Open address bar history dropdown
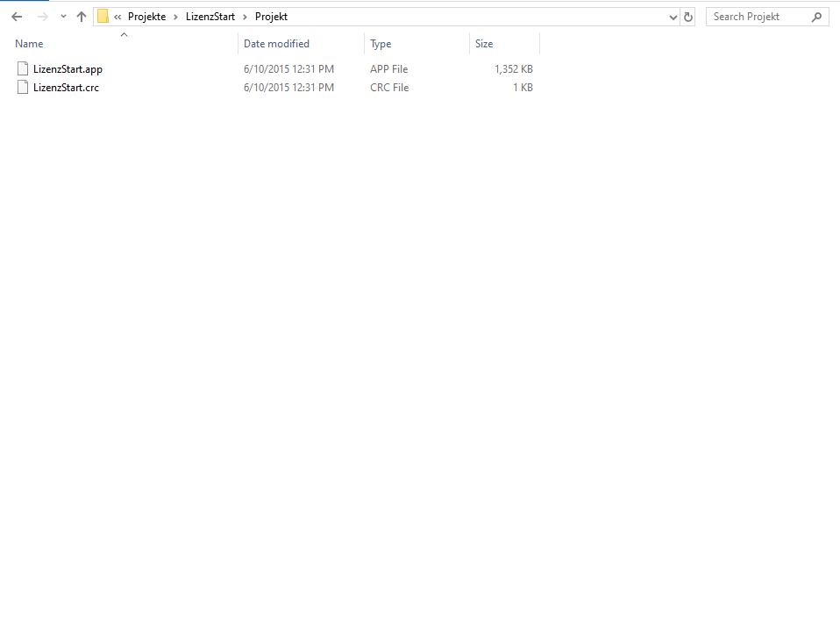The width and height of the screenshot is (840, 628). point(673,18)
